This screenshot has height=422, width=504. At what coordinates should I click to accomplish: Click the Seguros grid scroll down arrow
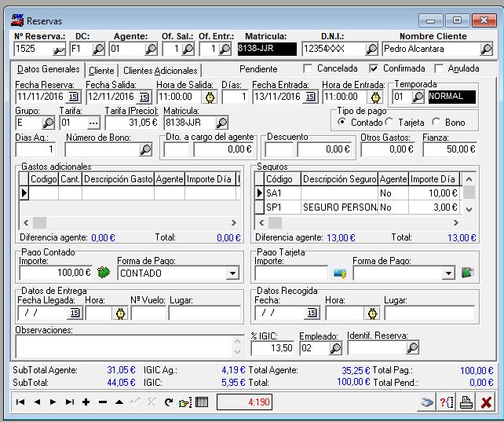tap(469, 210)
